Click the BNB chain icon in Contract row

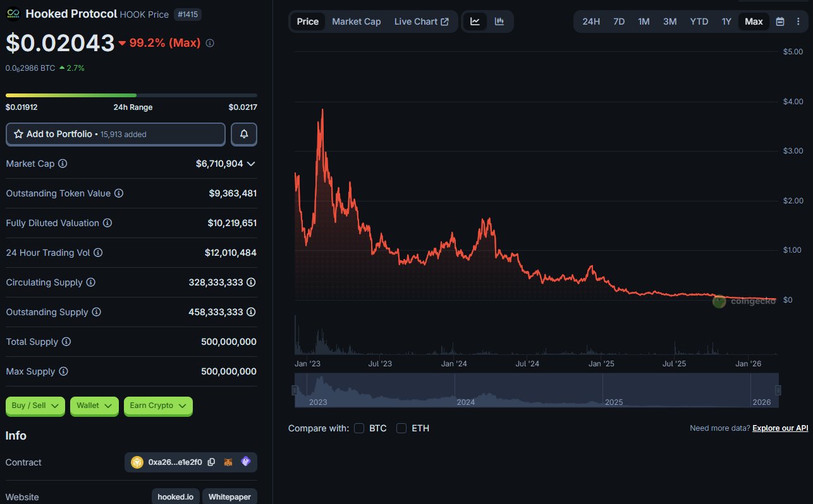137,462
